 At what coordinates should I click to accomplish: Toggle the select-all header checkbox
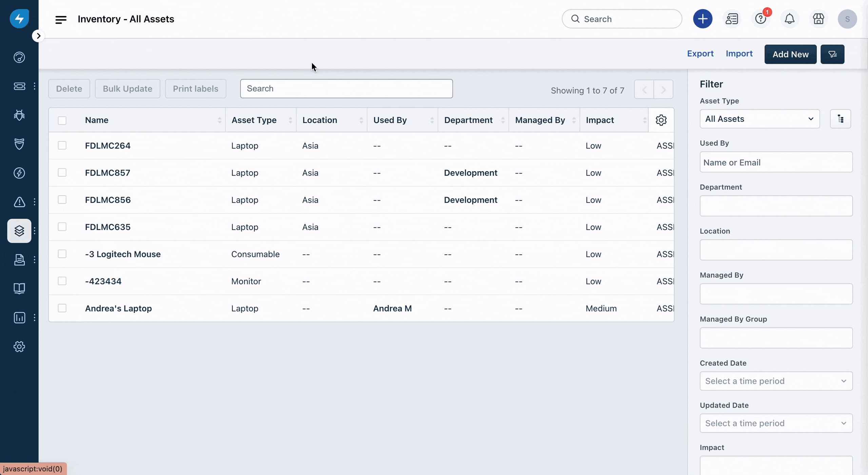pos(62,120)
